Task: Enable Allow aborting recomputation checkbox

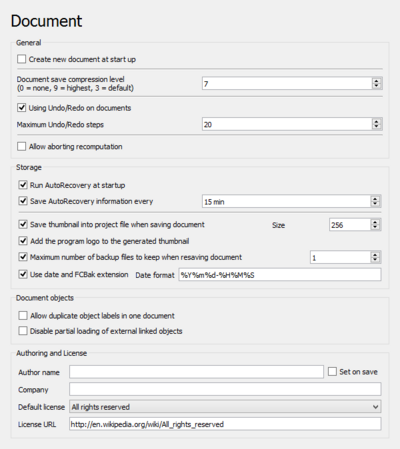Action: click(22, 146)
